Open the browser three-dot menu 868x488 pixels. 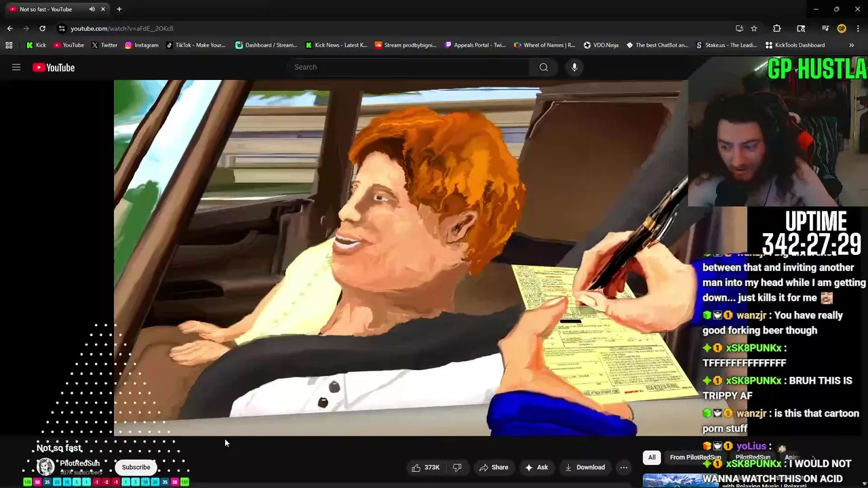(858, 28)
